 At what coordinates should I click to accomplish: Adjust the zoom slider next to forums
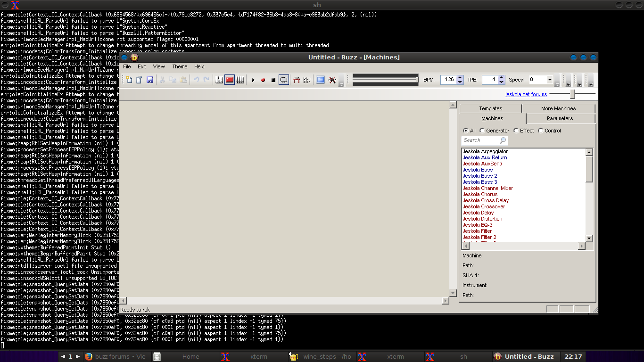tap(572, 94)
